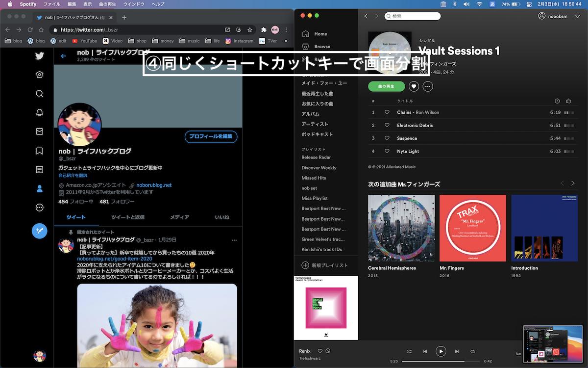Toggle shuffle in Spotify player
Image resolution: width=588 pixels, height=368 pixels.
click(x=409, y=351)
